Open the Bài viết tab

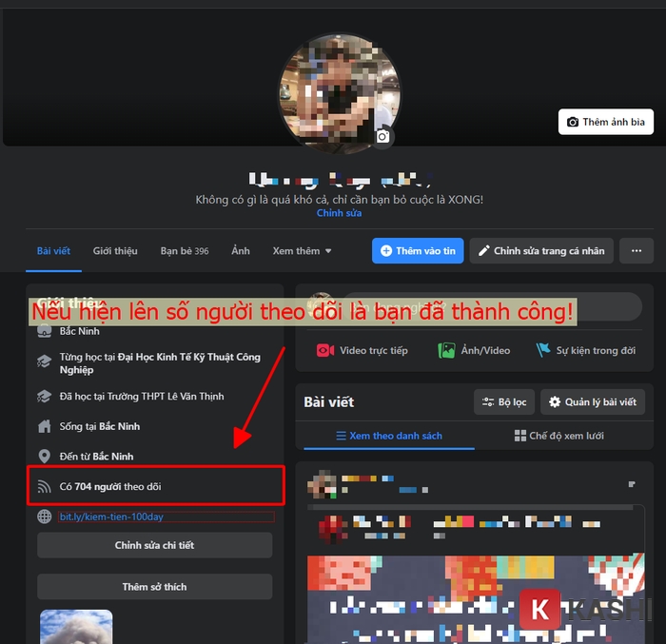[53, 251]
